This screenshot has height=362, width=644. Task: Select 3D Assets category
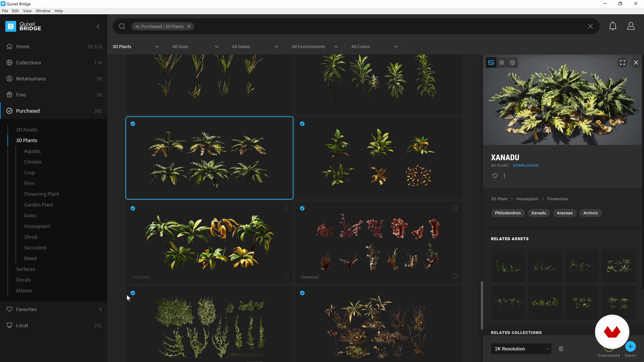point(26,130)
